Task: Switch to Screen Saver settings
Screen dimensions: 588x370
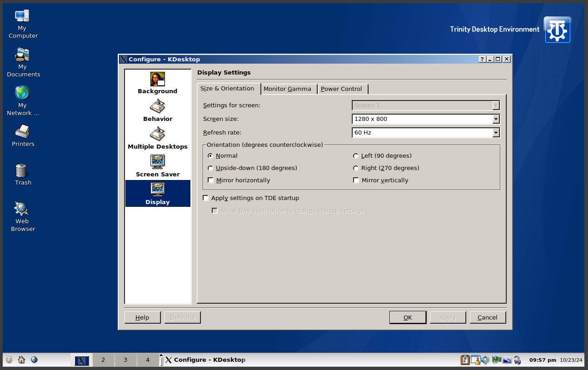Action: coord(158,166)
